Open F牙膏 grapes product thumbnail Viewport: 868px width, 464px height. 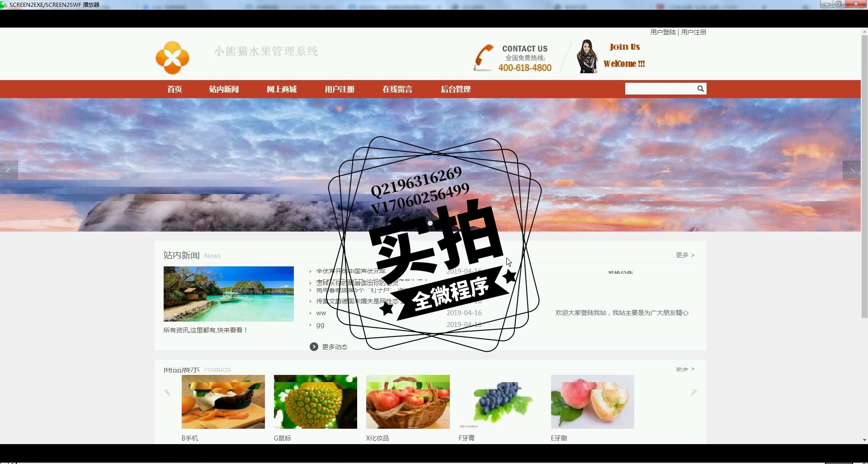click(500, 402)
